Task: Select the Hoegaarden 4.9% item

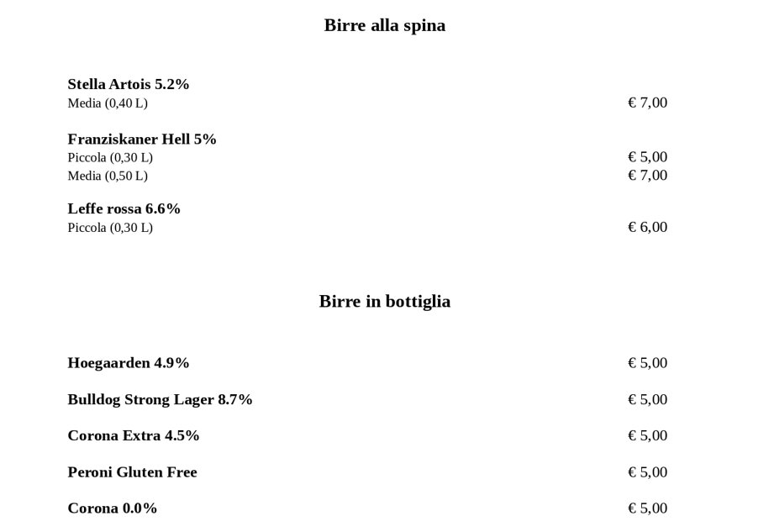Action: click(x=129, y=363)
